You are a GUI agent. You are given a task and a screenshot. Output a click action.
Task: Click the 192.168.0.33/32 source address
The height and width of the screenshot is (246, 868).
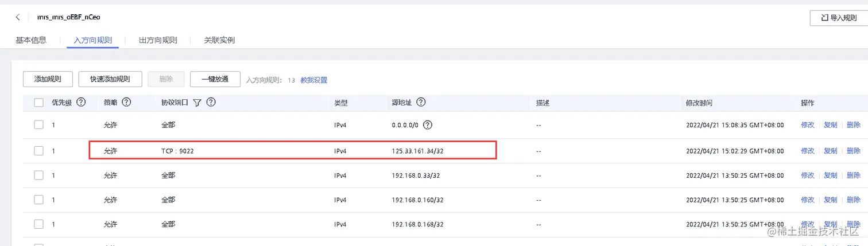pos(417,175)
